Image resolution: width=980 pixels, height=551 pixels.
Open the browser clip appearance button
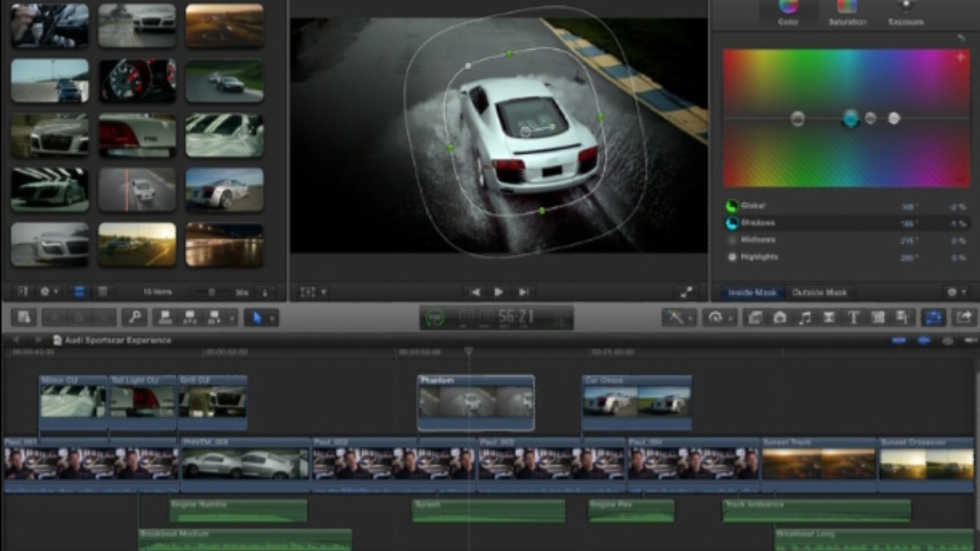click(265, 292)
